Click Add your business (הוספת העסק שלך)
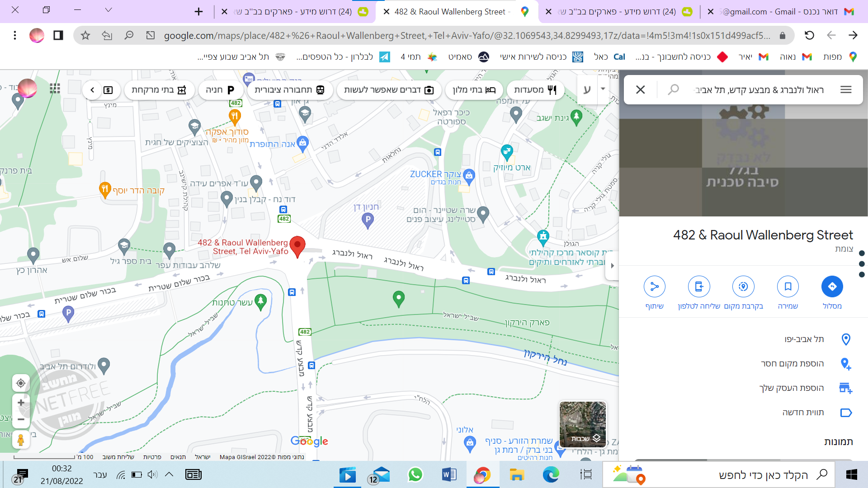868x488 pixels. pos(791,388)
